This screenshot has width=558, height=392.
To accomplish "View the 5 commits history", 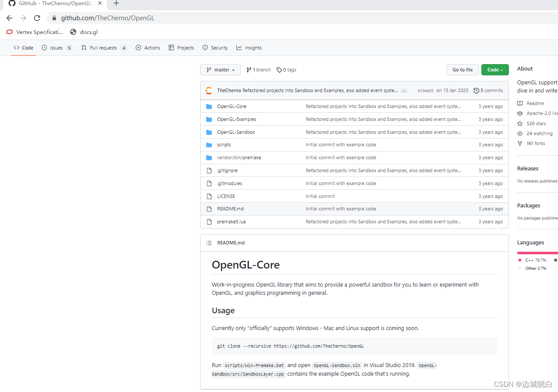I will (x=488, y=90).
